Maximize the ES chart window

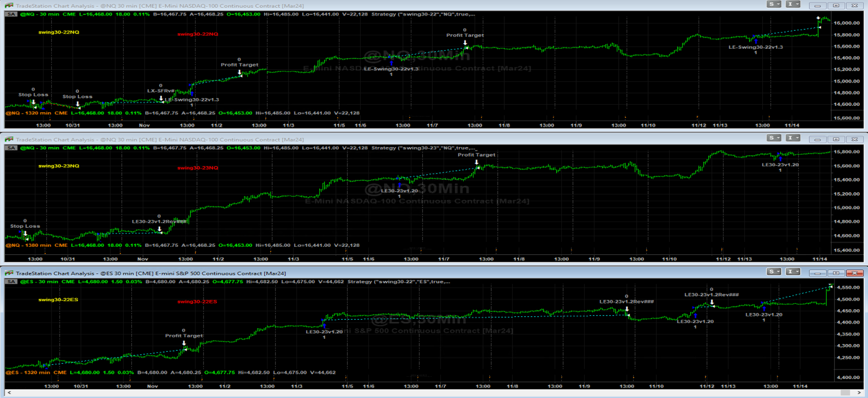(836, 273)
